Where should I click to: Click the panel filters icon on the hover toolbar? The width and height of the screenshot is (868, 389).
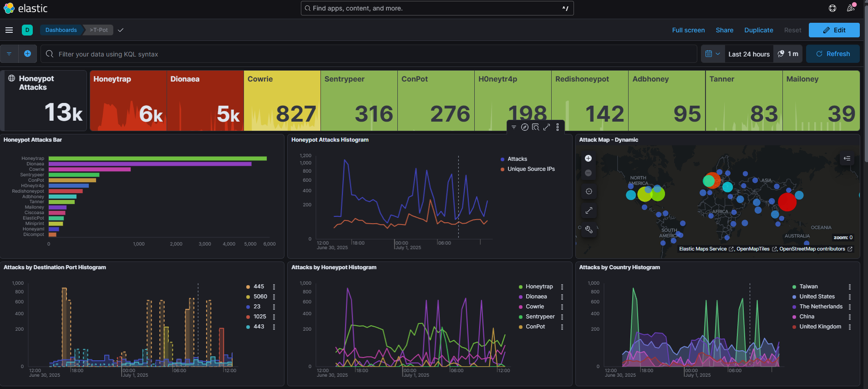514,128
